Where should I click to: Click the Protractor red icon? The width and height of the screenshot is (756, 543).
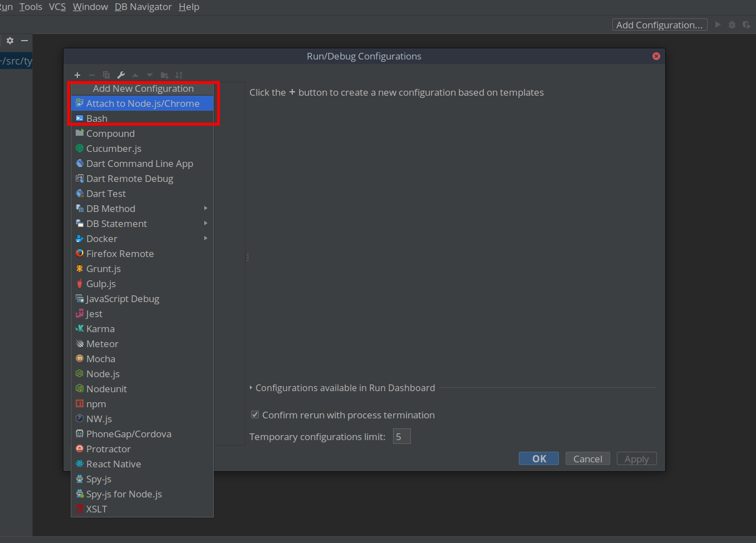point(80,449)
